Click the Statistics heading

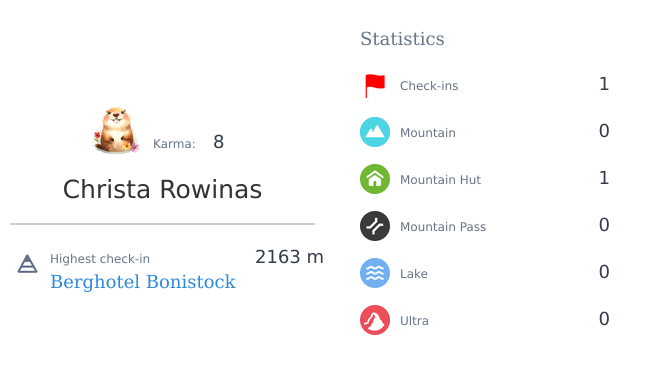402,39
